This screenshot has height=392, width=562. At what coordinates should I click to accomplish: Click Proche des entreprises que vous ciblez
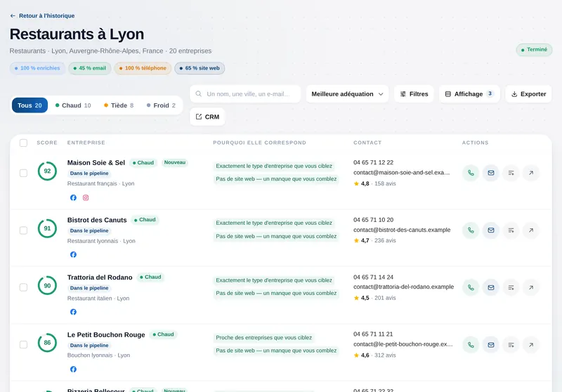click(264, 338)
